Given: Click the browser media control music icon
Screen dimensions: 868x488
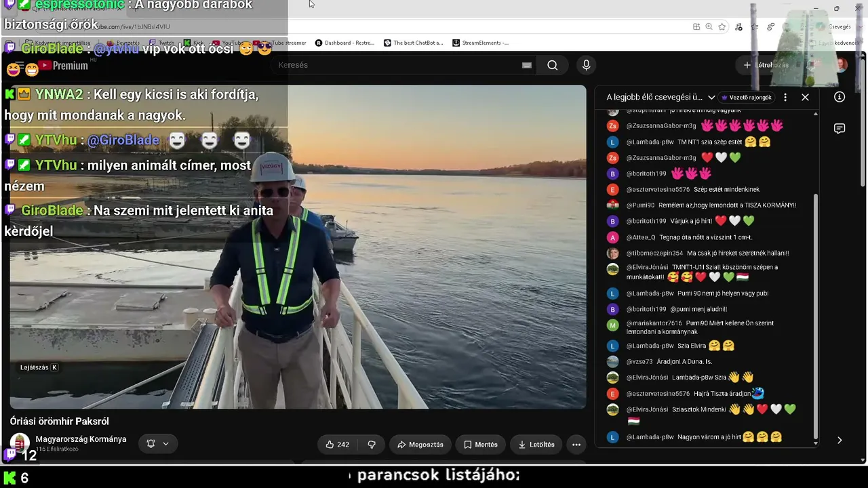Looking at the screenshot, I should point(738,26).
